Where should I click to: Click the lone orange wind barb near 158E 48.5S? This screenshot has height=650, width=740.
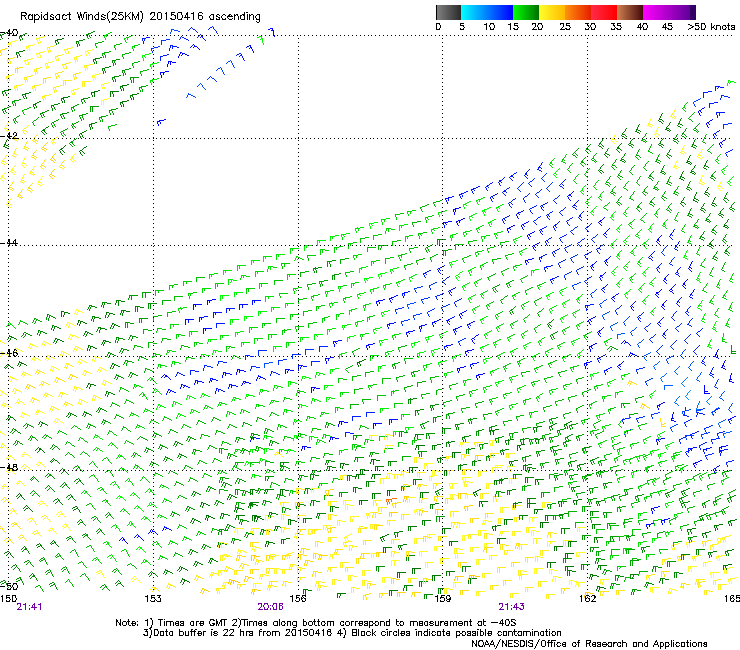(x=391, y=500)
